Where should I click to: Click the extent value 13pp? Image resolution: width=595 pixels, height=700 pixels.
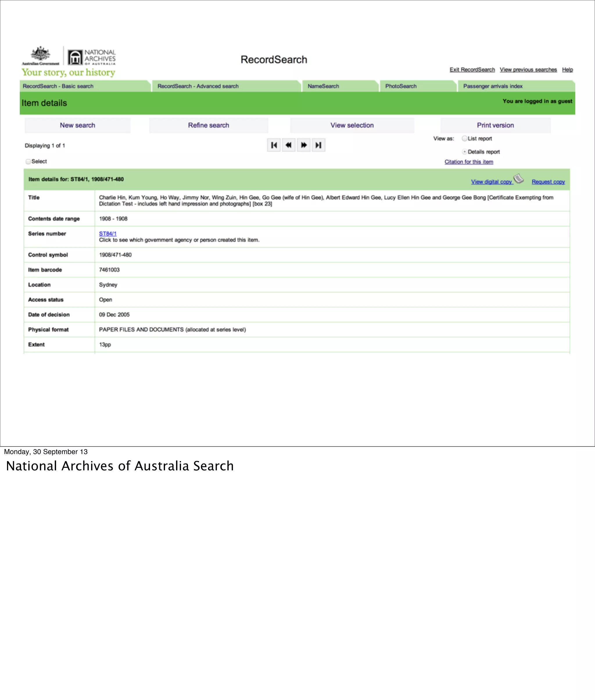pos(105,344)
